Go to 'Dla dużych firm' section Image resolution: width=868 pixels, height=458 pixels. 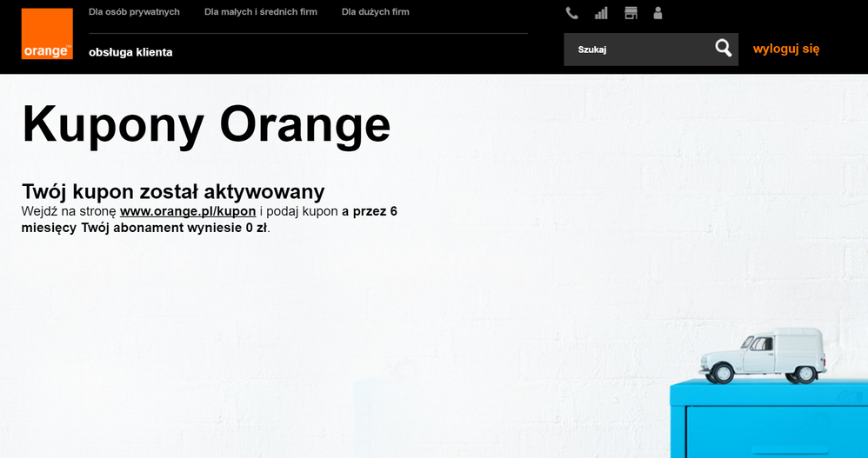tap(376, 11)
